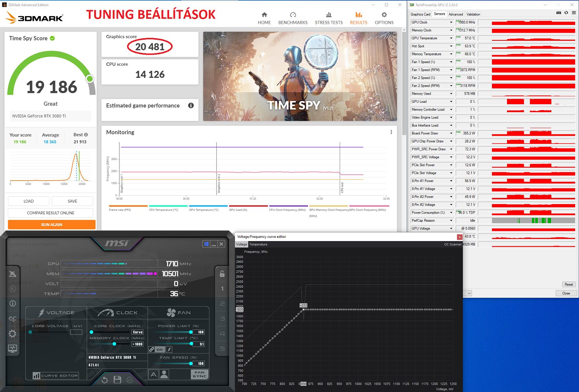Open the HOME section in 3DMark
579x392 pixels.
[264, 18]
